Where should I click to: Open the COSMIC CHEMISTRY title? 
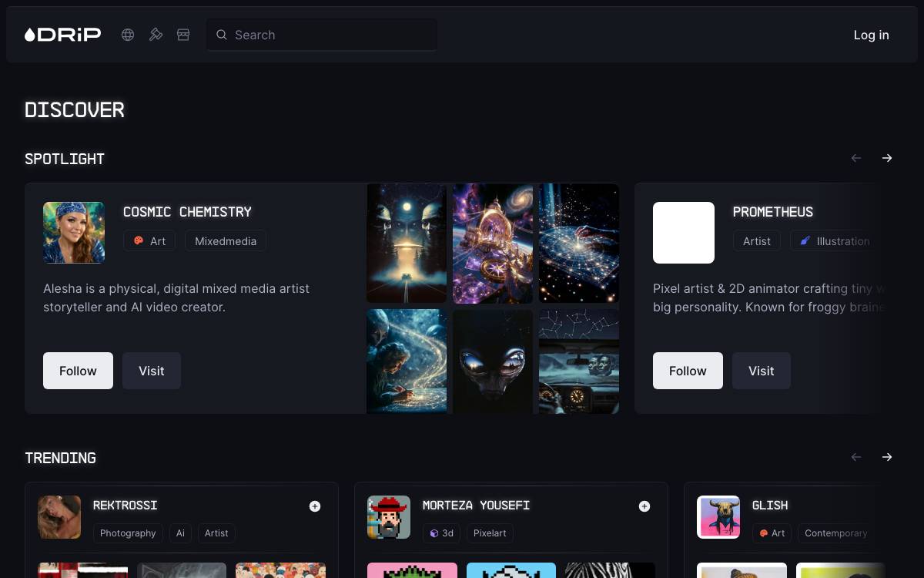[x=187, y=212]
